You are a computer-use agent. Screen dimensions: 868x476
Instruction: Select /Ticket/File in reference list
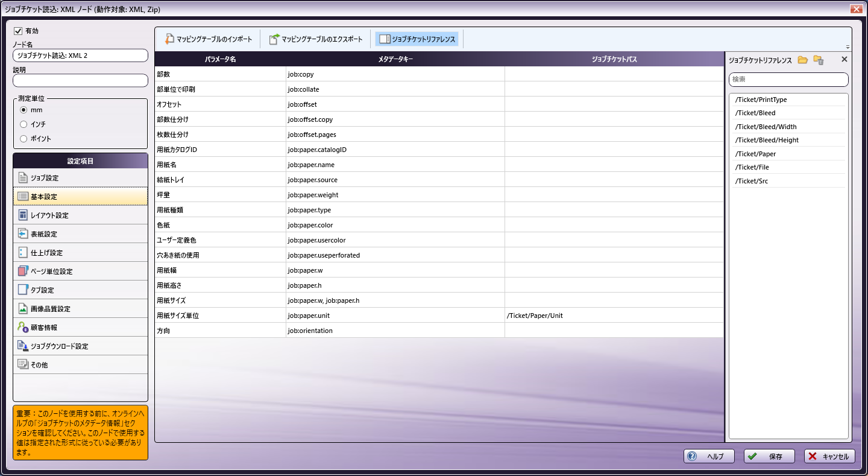(x=788, y=167)
